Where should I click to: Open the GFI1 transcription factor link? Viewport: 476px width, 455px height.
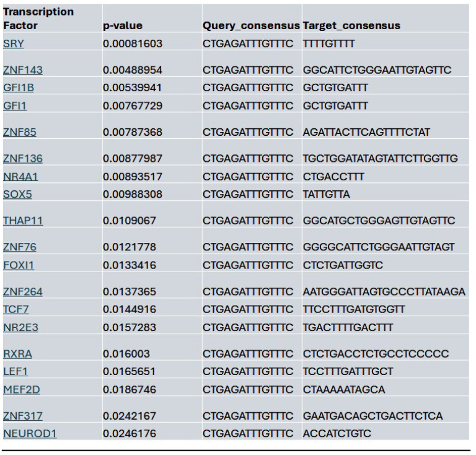point(15,106)
